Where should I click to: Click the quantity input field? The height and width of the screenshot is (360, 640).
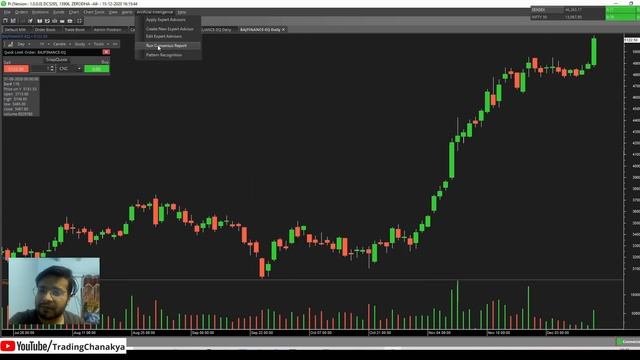coord(40,69)
